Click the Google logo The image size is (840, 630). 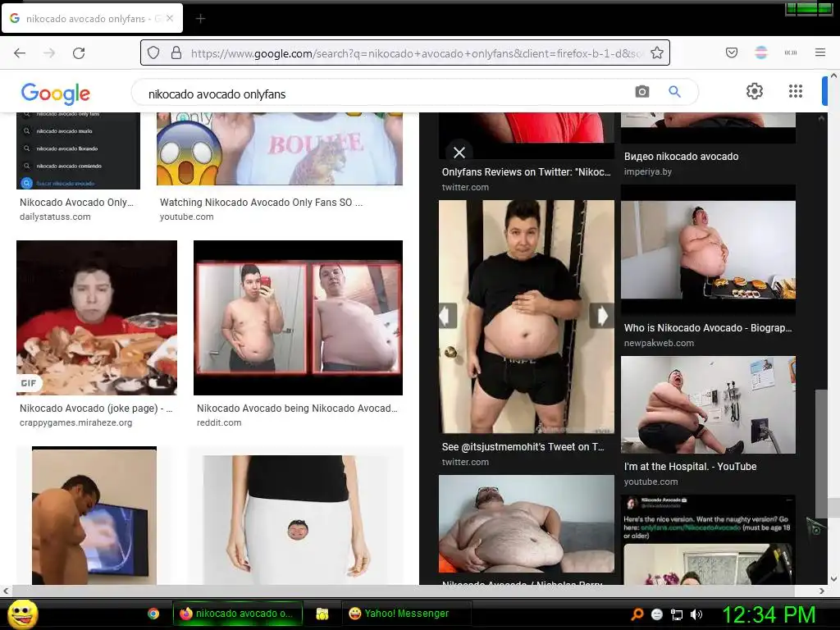point(56,94)
